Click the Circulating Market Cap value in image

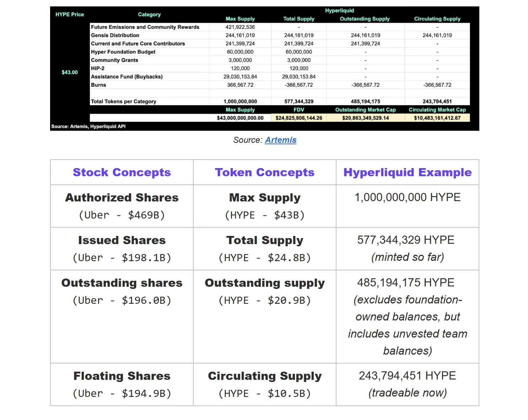coord(437,118)
